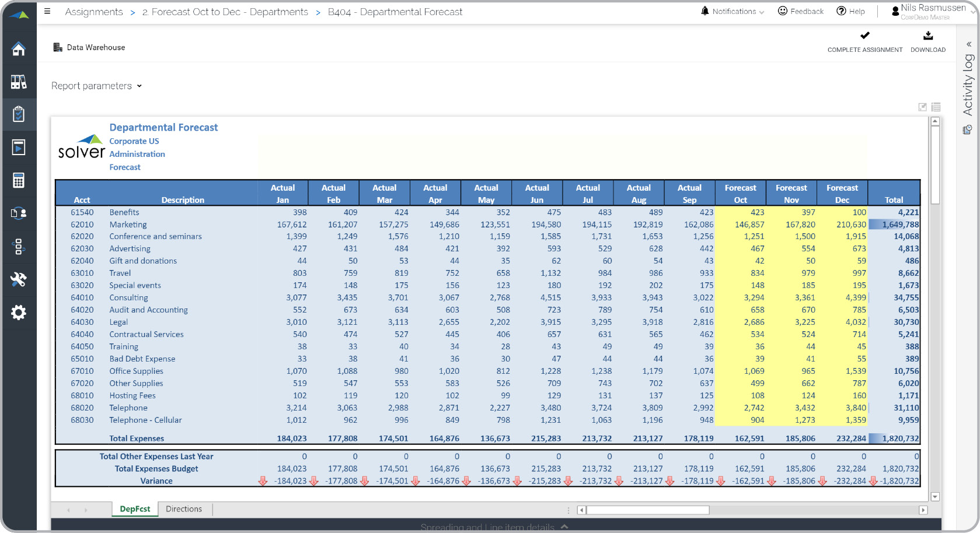The width and height of the screenshot is (980, 533).
Task: Open the hamburger navigation menu
Action: pyautogui.click(x=47, y=11)
